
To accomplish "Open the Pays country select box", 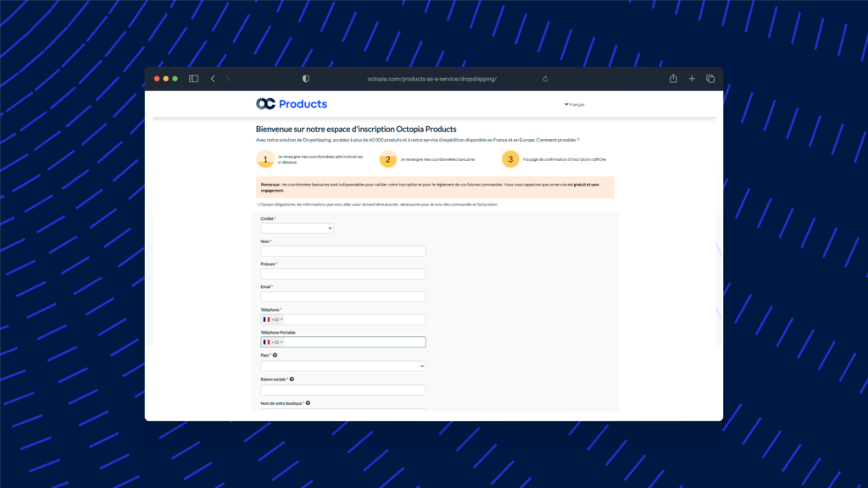I will pyautogui.click(x=342, y=366).
